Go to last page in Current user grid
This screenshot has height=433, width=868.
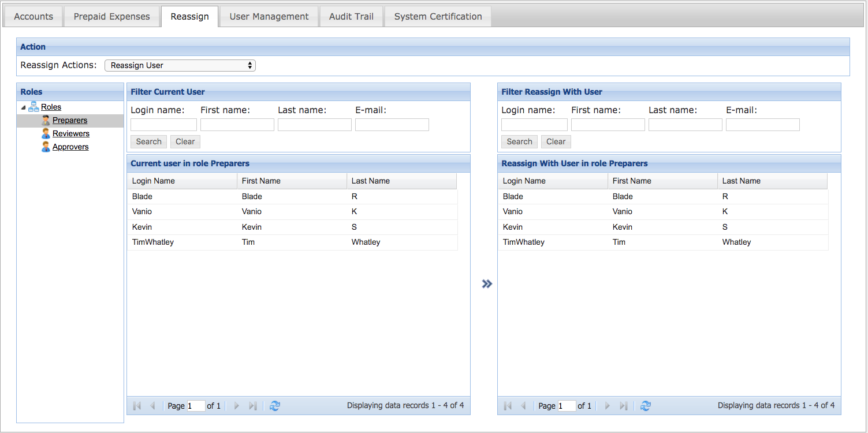252,406
